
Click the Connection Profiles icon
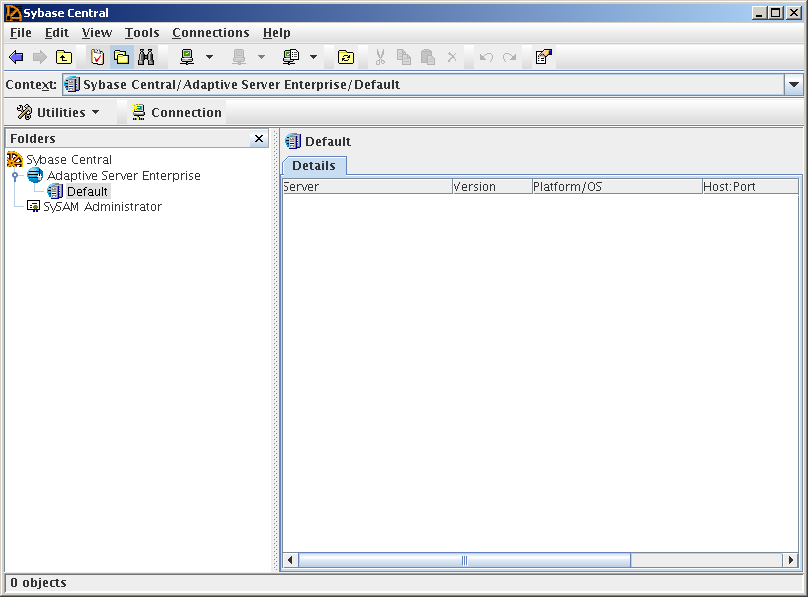click(291, 57)
